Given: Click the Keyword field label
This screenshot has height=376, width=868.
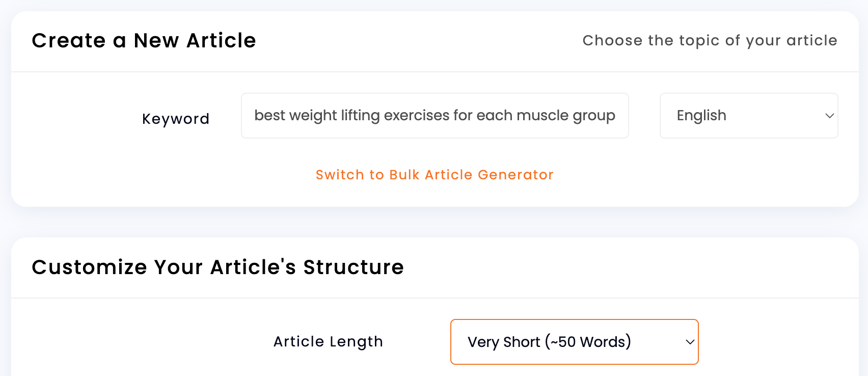Looking at the screenshot, I should pyautogui.click(x=176, y=119).
